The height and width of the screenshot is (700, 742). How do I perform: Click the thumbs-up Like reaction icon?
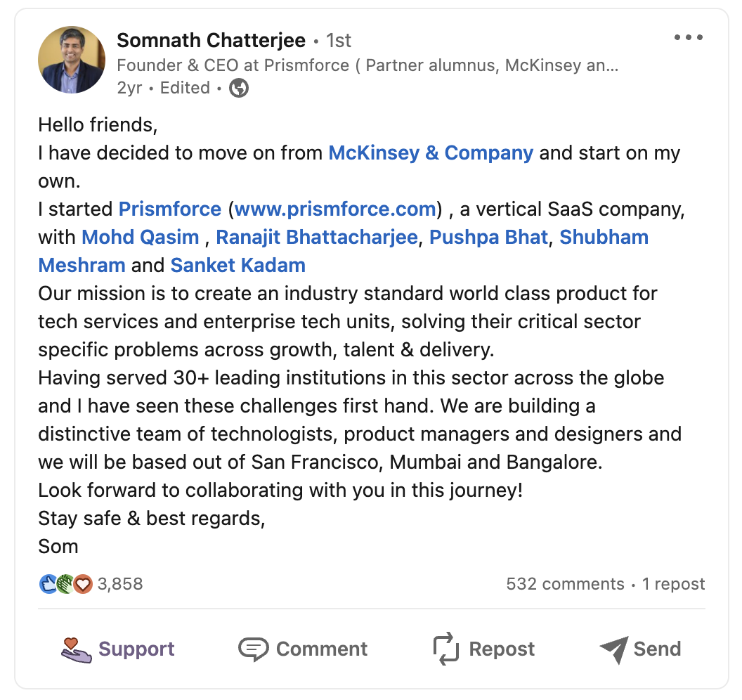coord(48,583)
